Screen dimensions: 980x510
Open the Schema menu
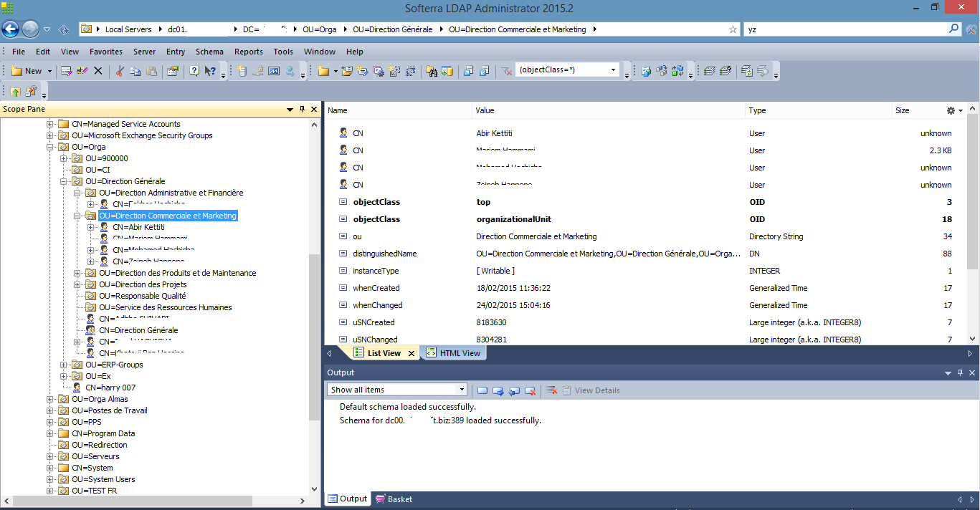pyautogui.click(x=209, y=52)
